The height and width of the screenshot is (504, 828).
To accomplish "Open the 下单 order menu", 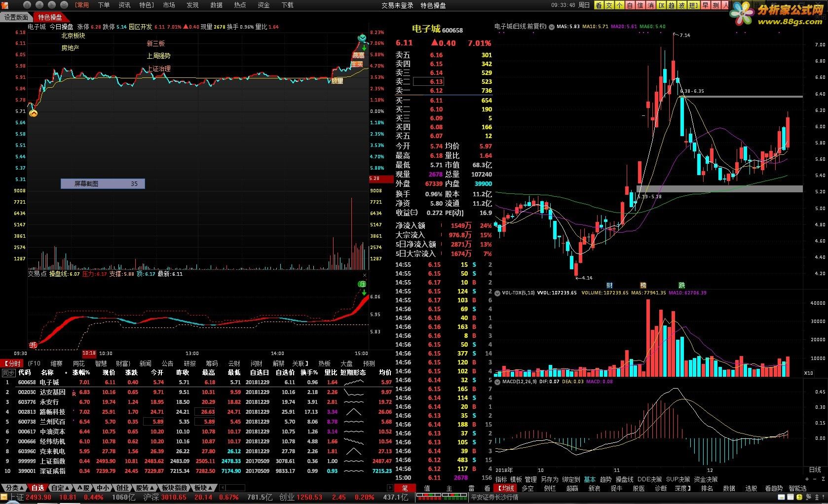I will click(104, 5).
